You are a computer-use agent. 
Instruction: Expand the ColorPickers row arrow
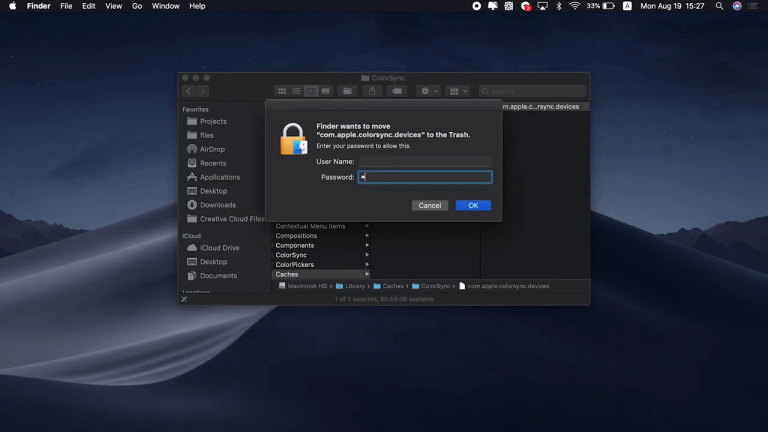click(367, 264)
